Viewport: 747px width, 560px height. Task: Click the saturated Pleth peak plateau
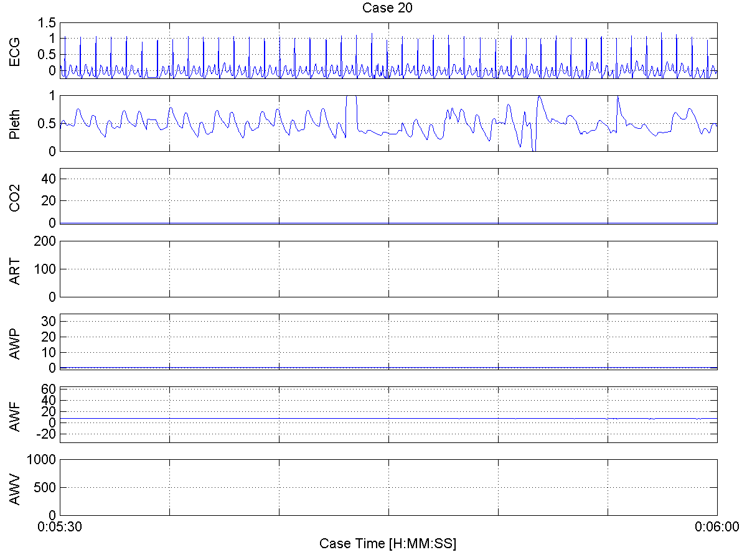click(352, 96)
